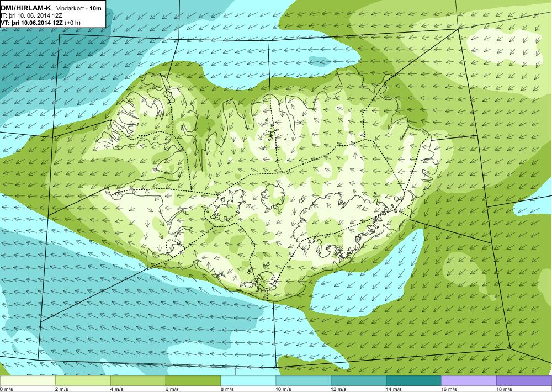Click the '4 m/s' legend label
The image size is (552, 392).
point(117,389)
